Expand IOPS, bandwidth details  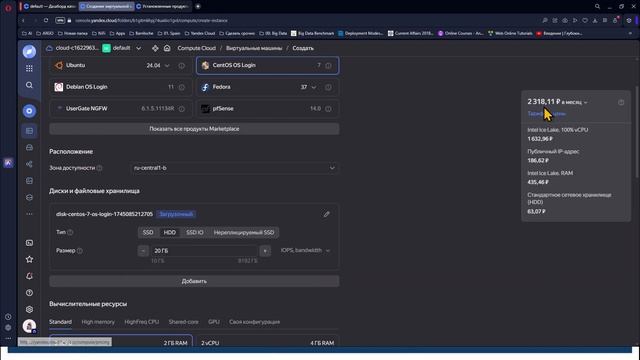[x=305, y=250]
